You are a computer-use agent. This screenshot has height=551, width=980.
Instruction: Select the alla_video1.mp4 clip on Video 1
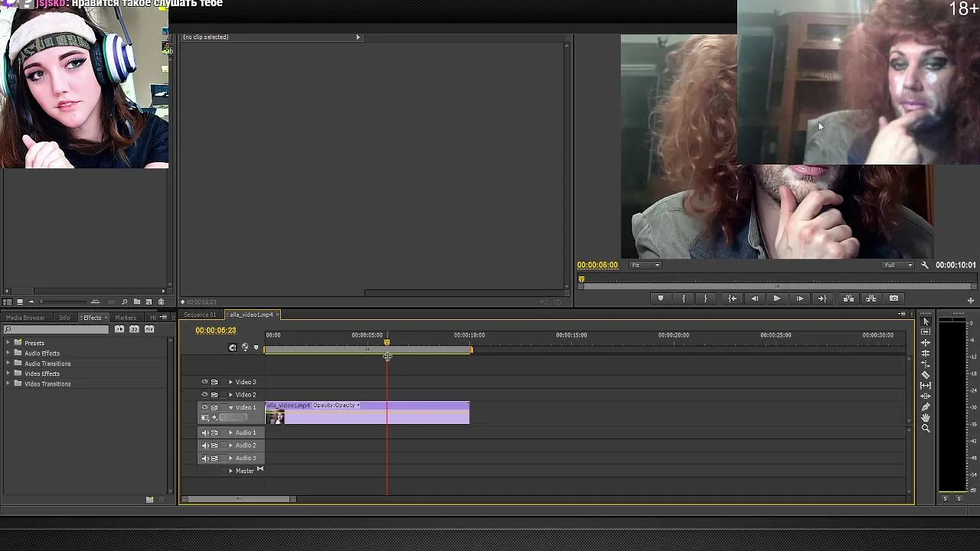click(x=367, y=413)
